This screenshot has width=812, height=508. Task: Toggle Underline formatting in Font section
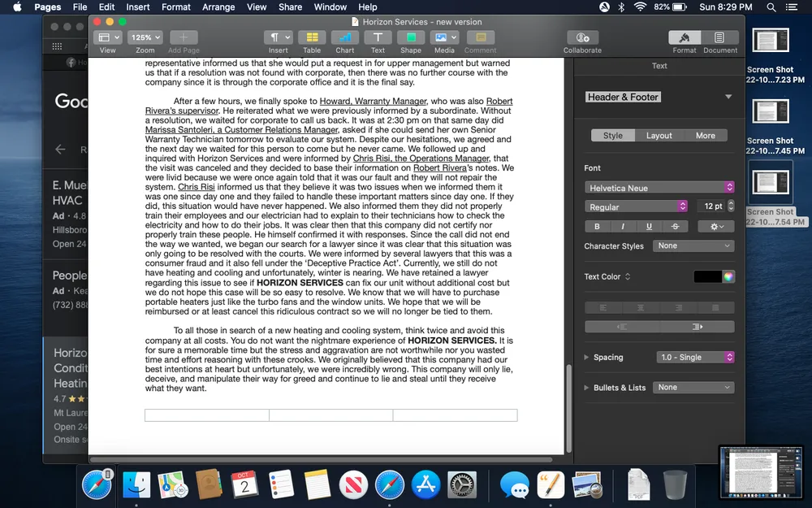pyautogui.click(x=649, y=227)
